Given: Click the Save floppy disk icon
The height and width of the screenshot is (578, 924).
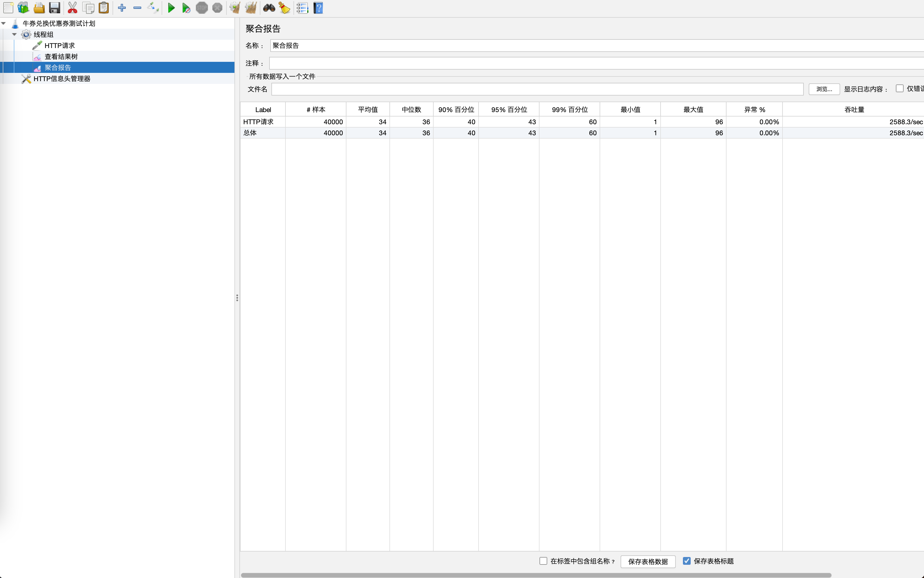Looking at the screenshot, I should [x=55, y=8].
